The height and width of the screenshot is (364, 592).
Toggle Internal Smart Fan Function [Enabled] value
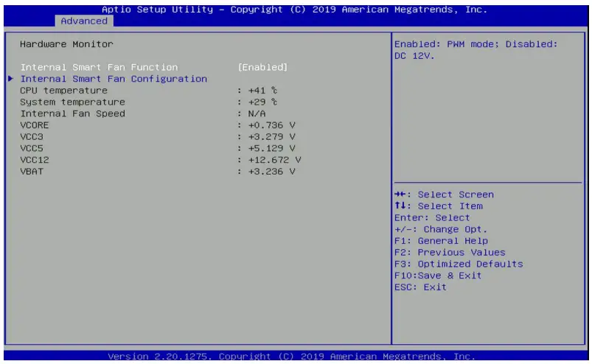click(x=262, y=67)
